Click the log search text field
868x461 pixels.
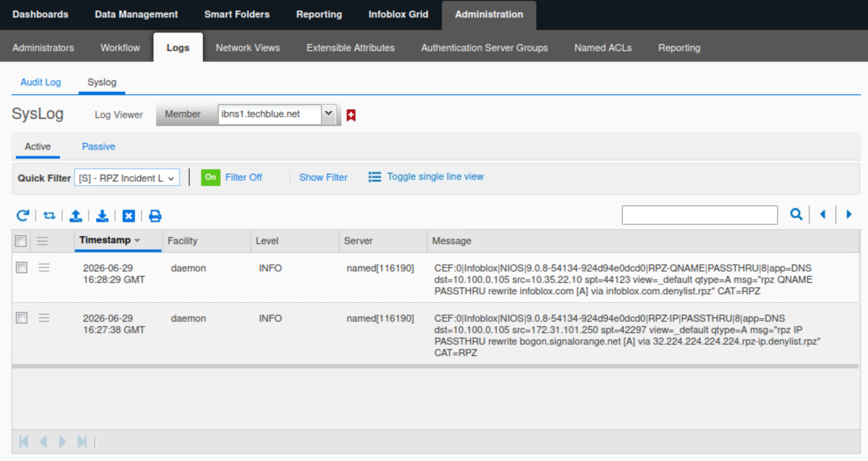[700, 215]
